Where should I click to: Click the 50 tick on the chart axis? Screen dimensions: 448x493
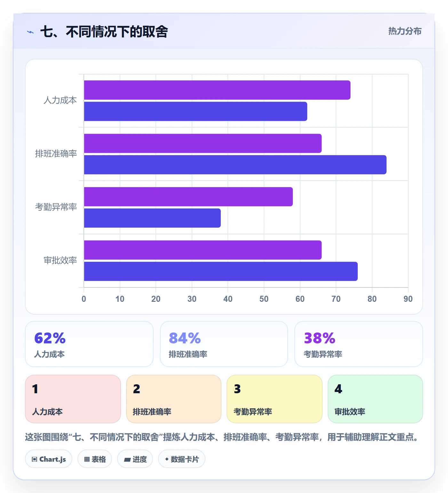264,299
